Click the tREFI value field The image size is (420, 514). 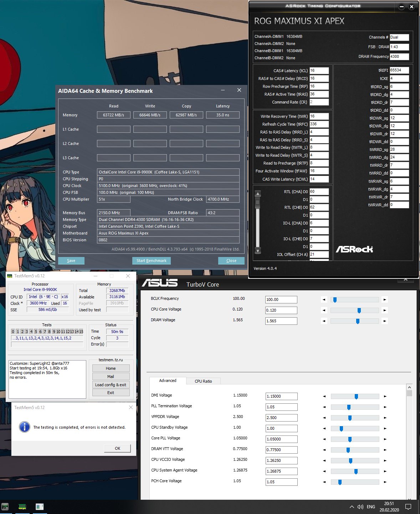coord(399,70)
